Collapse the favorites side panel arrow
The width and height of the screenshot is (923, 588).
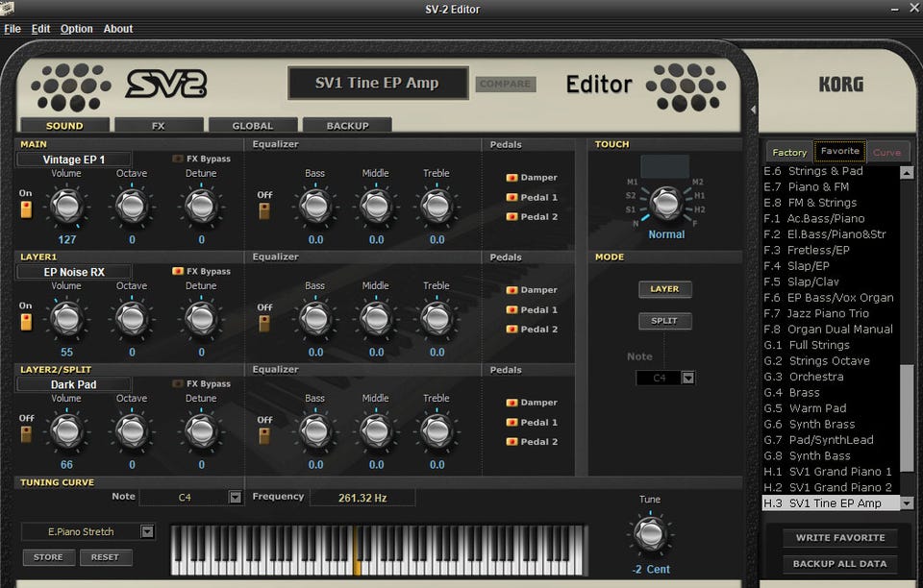[753, 110]
